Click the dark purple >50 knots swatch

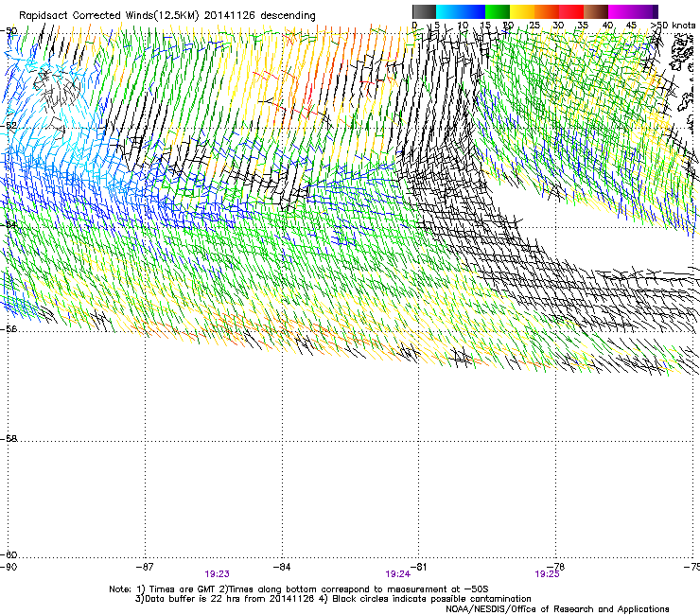[x=655, y=11]
